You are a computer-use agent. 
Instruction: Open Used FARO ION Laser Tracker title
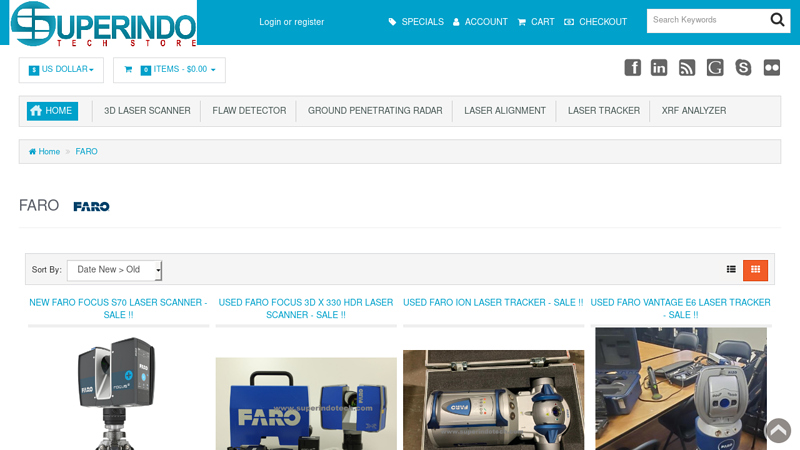pos(493,303)
